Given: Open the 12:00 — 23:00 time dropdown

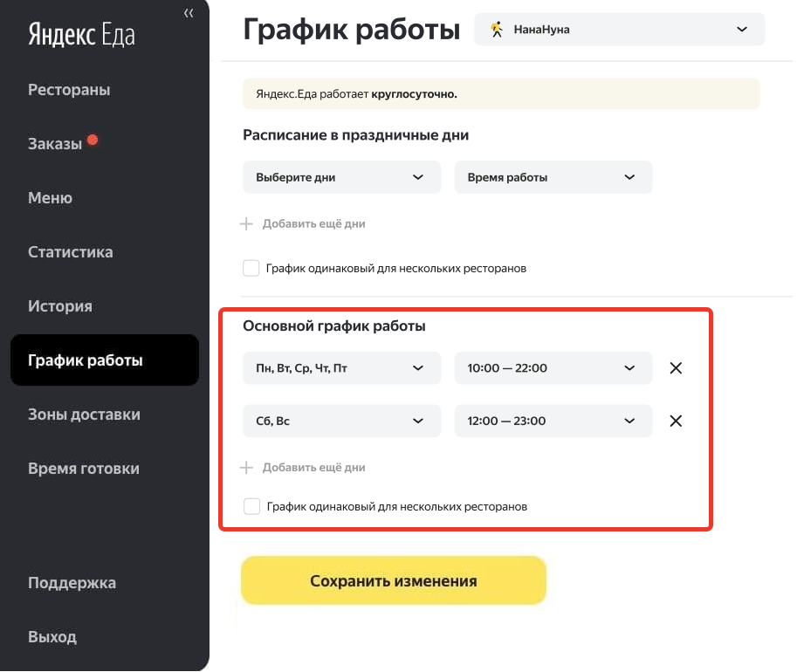Looking at the screenshot, I should 553,421.
